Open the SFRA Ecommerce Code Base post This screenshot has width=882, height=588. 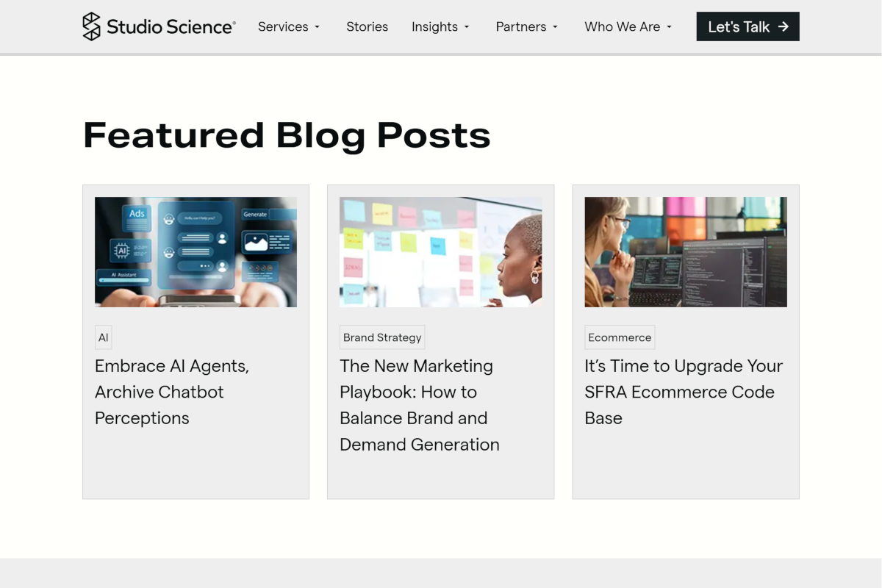tap(683, 392)
